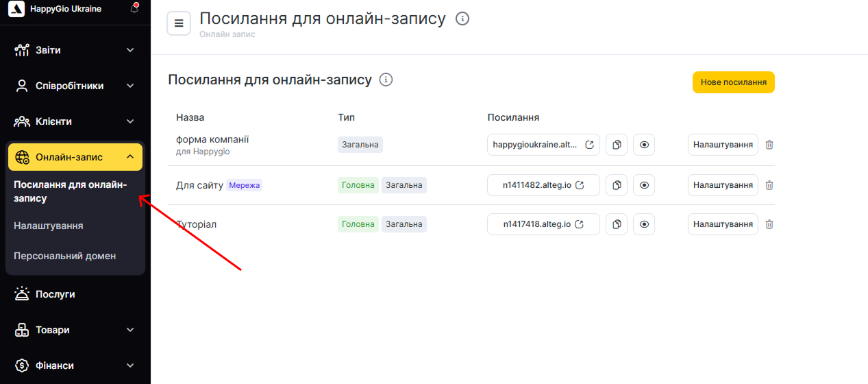Click the Нове посилання button
The height and width of the screenshot is (384, 868).
[733, 82]
